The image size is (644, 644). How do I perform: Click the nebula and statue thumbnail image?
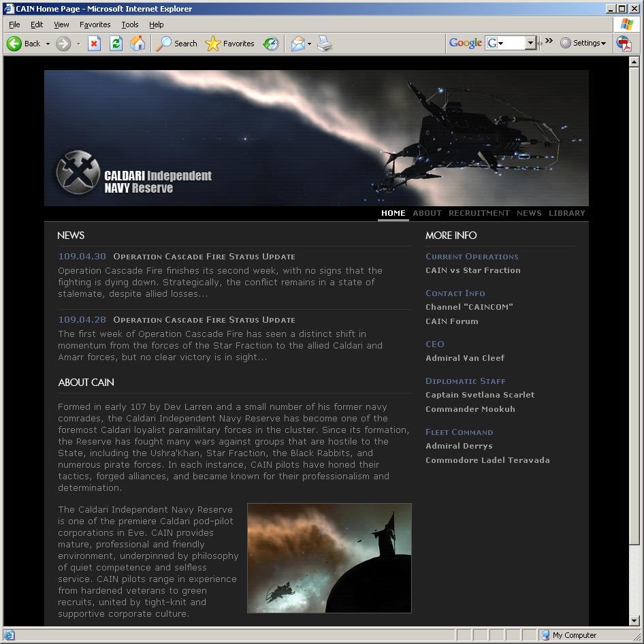[329, 558]
